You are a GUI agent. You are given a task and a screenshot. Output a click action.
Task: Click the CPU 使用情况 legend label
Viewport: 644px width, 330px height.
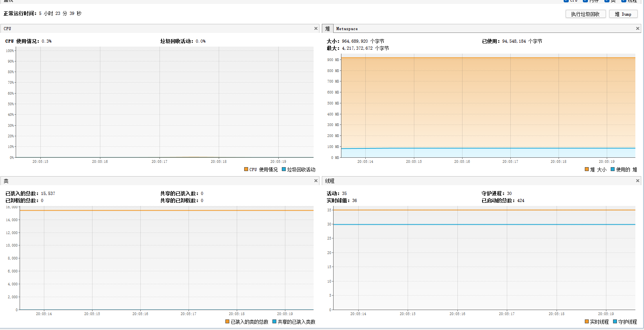pos(263,170)
